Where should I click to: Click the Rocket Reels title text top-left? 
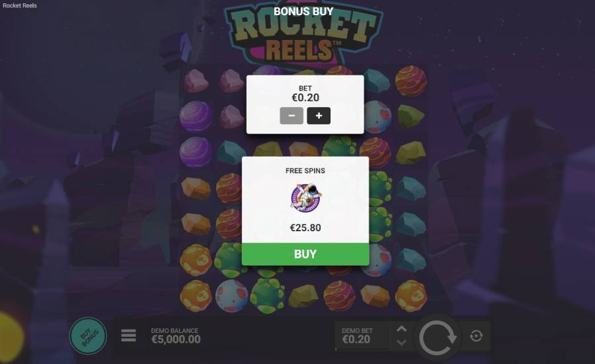[x=20, y=6]
